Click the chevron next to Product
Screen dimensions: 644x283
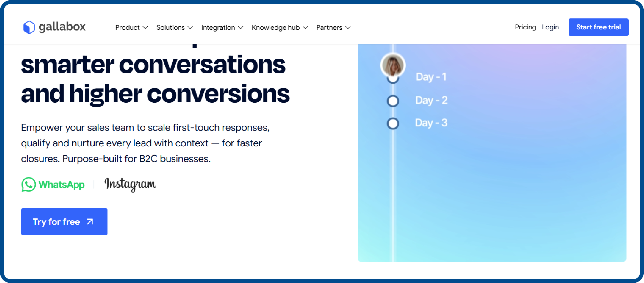click(x=145, y=27)
